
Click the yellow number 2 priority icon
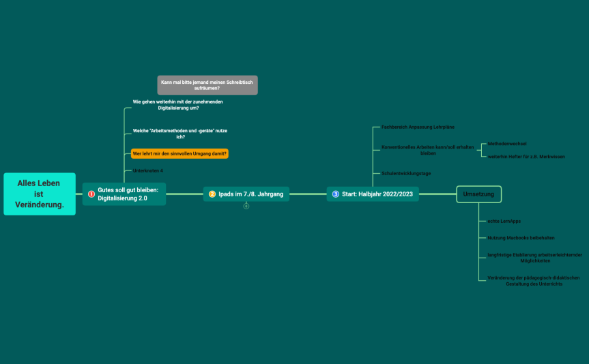coord(212,194)
